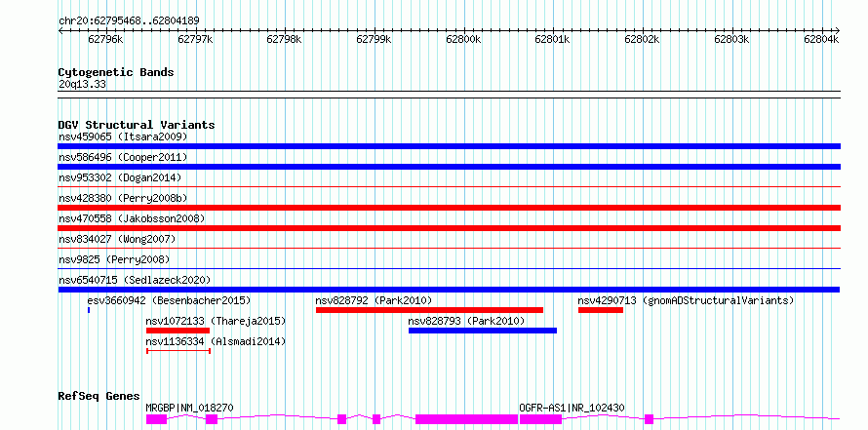Open nsv1072133 (Thareja2015) variant label
Viewport: 868px width, 430px height.
point(216,322)
